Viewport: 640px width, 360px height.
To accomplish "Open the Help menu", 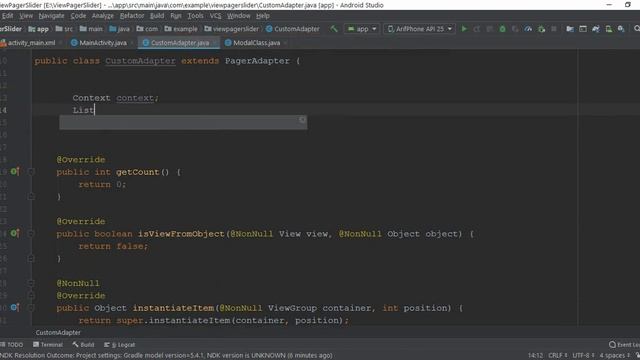I will point(262,16).
